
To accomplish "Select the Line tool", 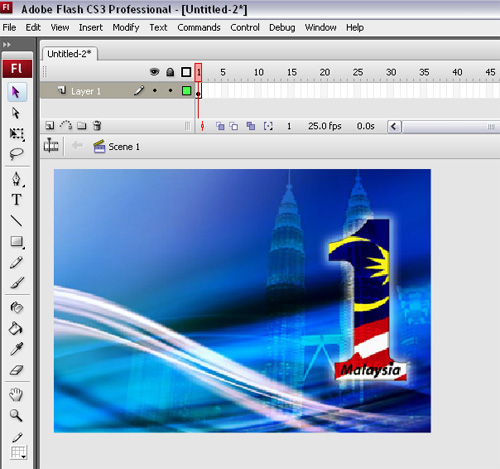I will (16, 220).
